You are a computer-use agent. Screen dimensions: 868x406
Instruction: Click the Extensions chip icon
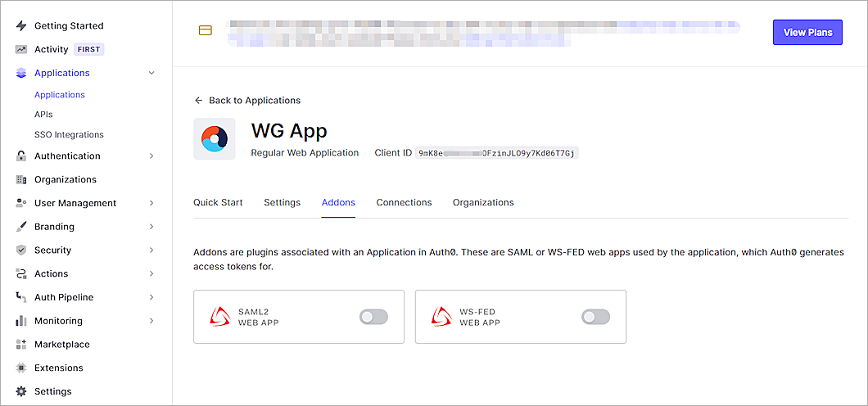click(21, 368)
